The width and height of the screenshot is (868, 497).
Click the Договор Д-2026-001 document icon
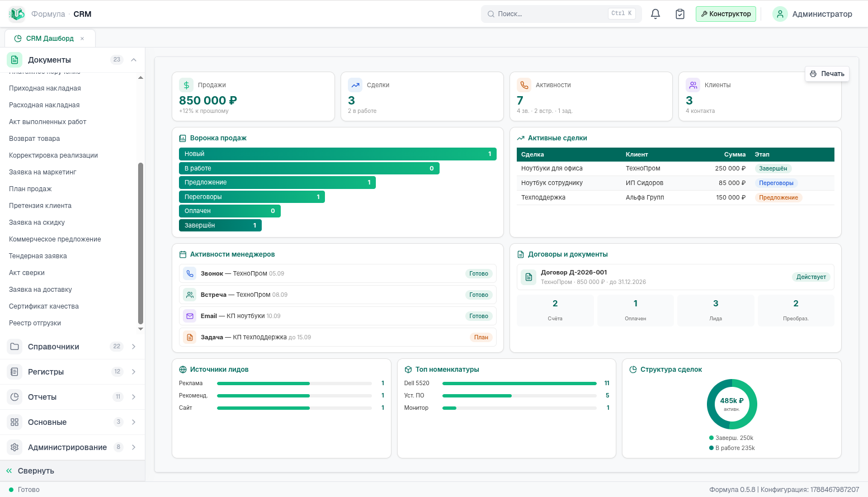click(x=529, y=277)
